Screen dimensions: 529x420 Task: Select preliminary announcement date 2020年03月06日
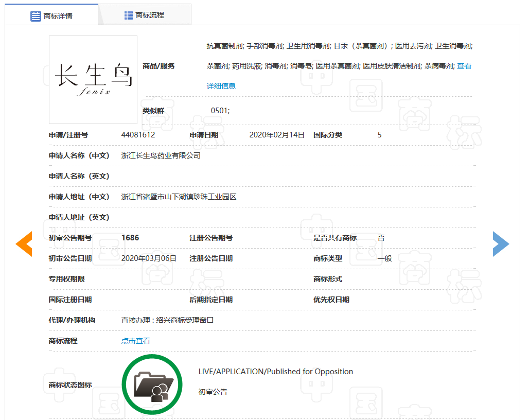pyautogui.click(x=149, y=258)
